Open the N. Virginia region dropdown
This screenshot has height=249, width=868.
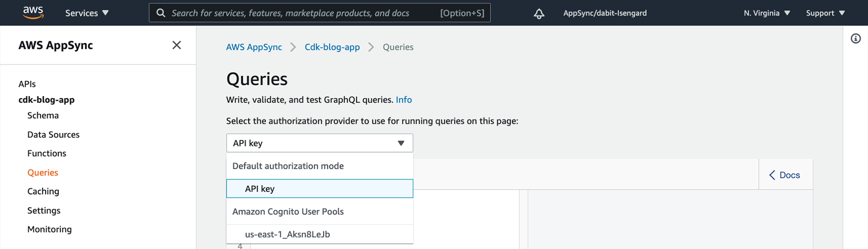[x=766, y=13]
